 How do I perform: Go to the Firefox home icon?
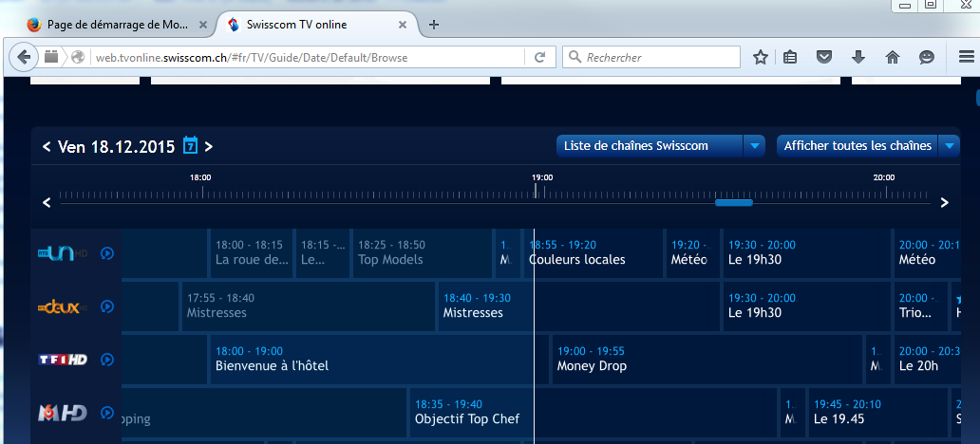(x=893, y=58)
